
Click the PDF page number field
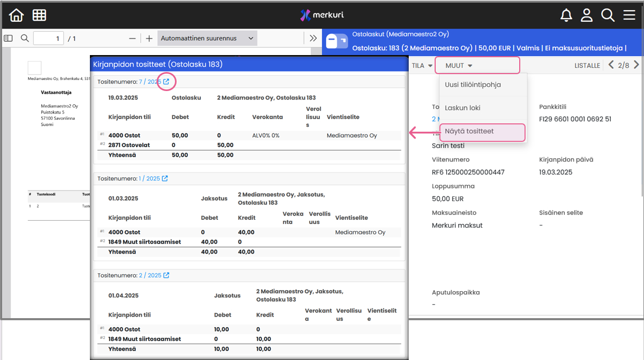coord(48,38)
